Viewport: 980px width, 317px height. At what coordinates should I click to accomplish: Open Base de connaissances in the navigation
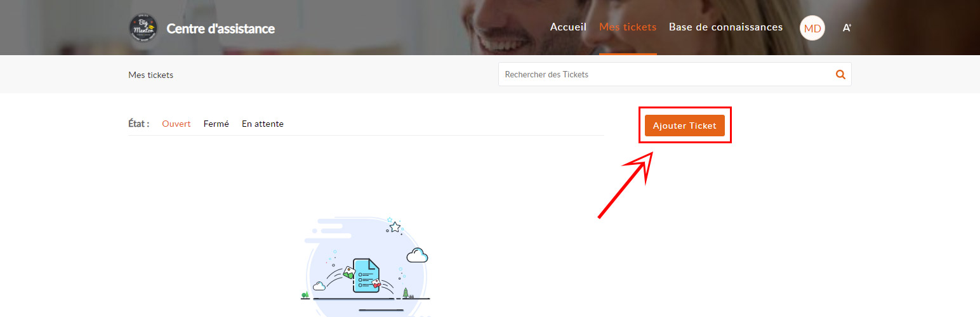pos(725,27)
